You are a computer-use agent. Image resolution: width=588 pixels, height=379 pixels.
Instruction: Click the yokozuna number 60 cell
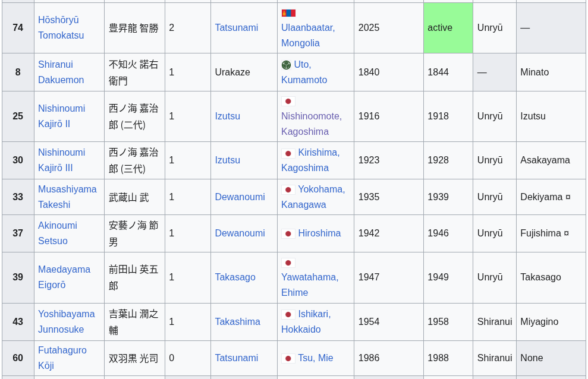[x=18, y=358]
